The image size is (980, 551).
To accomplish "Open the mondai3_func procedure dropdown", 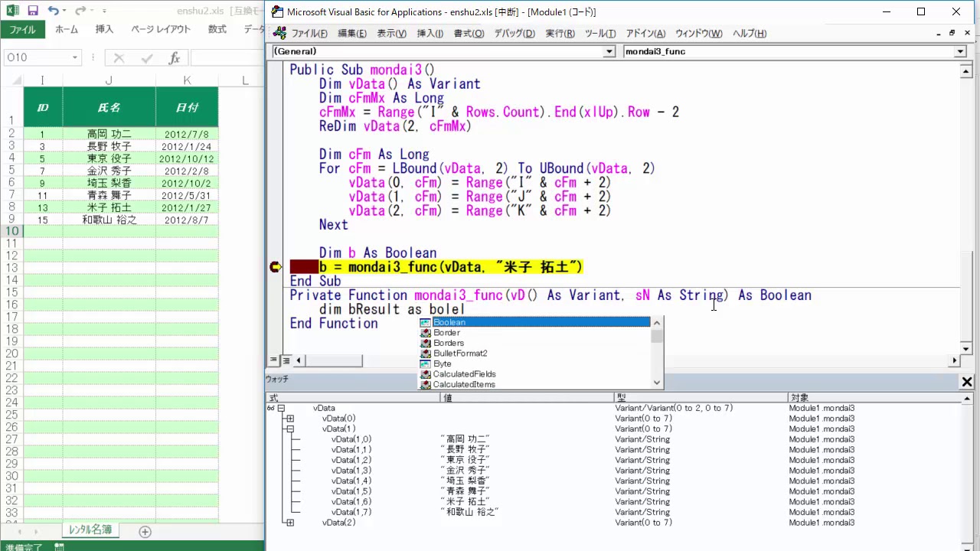I will point(960,51).
